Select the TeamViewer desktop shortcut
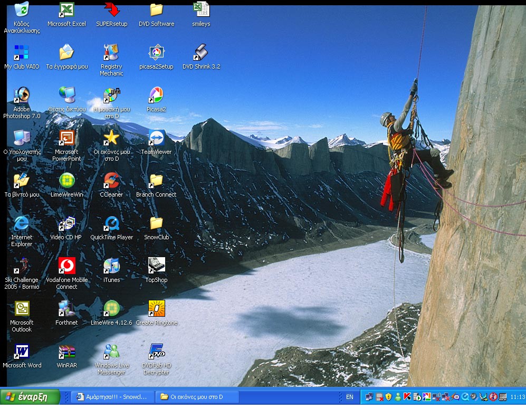 156,138
